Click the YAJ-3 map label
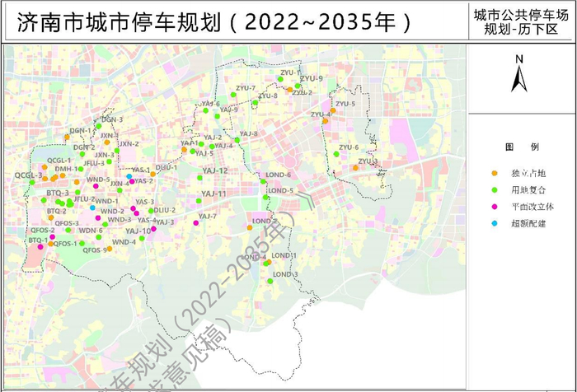Viewport: 577px width, 392px height. [x=165, y=222]
